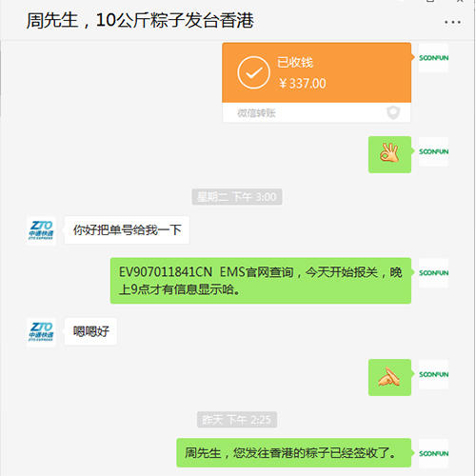This screenshot has width=476, height=476.
Task: Click the handshake gesture emoji message
Action: [x=389, y=377]
